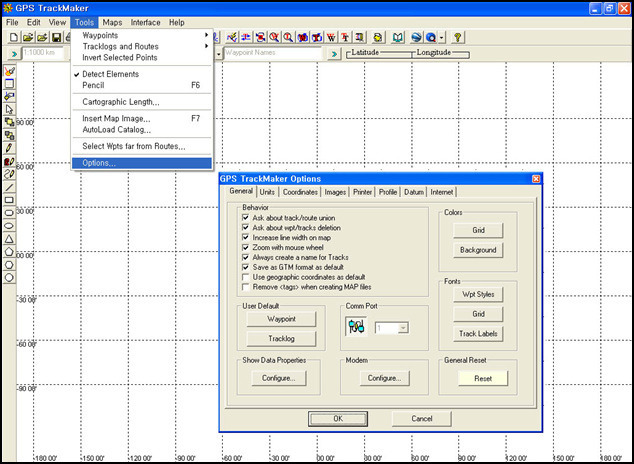Click the go arrow beside the scale field
The width and height of the screenshot is (634, 464).
tap(14, 54)
